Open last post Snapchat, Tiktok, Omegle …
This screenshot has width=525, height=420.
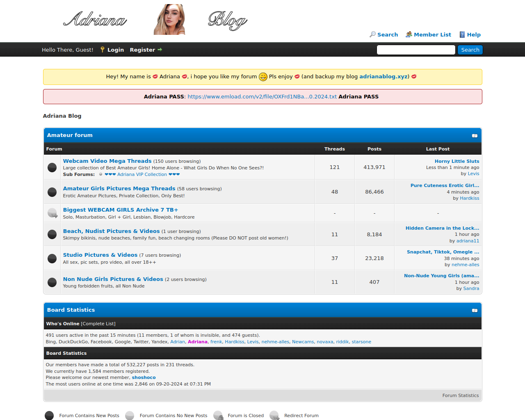click(x=443, y=252)
